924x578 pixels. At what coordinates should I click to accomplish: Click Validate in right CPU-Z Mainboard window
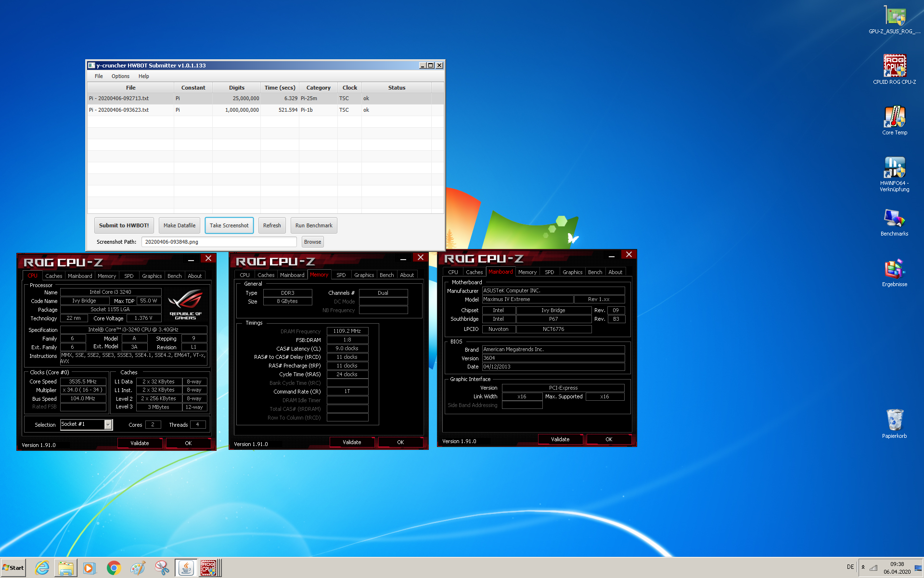click(560, 439)
